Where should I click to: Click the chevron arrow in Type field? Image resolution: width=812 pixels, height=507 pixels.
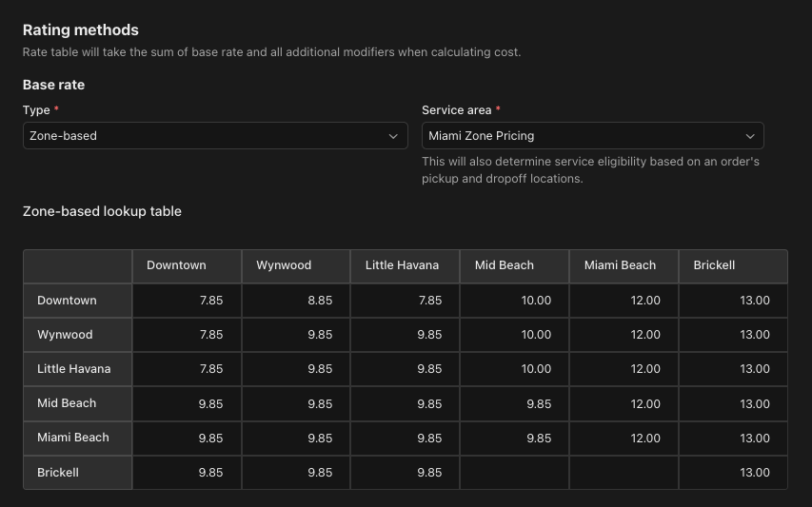tap(393, 136)
